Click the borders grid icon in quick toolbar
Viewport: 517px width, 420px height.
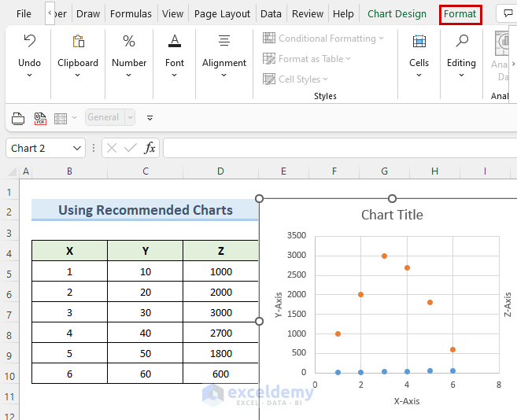point(61,118)
